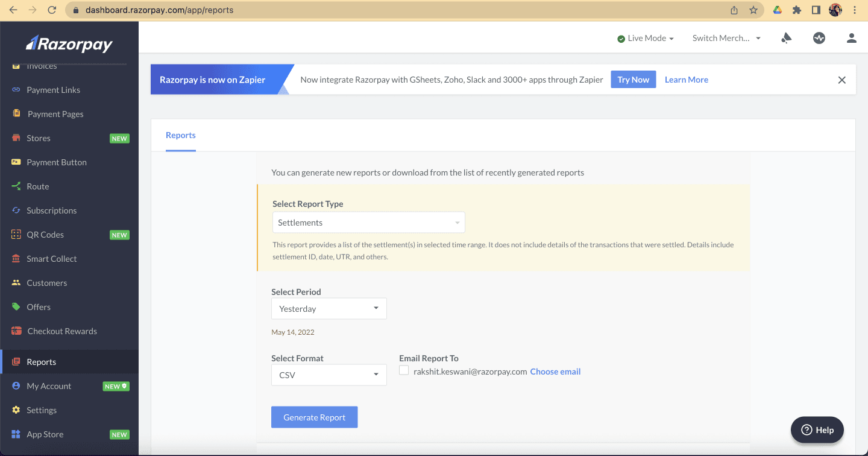Click the Try Now button
868x456 pixels.
coord(634,80)
